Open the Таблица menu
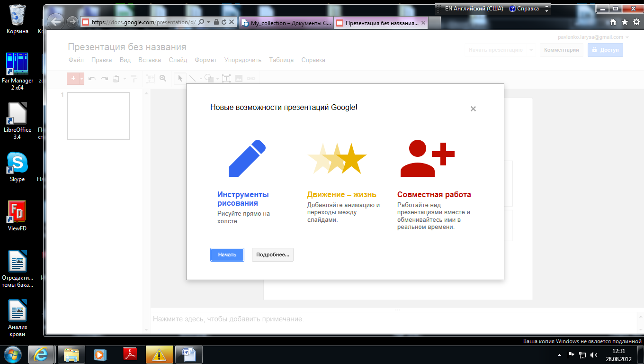 click(x=281, y=60)
